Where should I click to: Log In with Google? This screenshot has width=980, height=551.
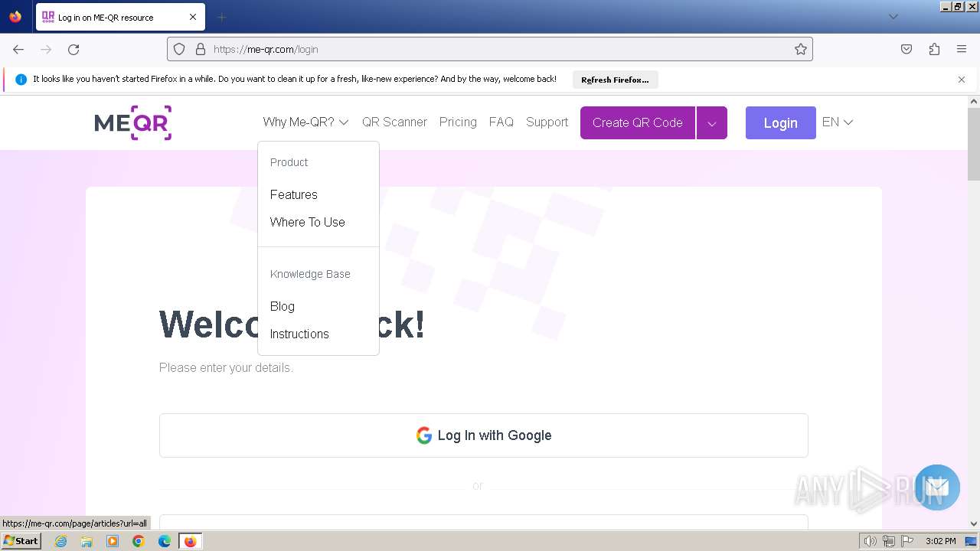click(x=484, y=435)
